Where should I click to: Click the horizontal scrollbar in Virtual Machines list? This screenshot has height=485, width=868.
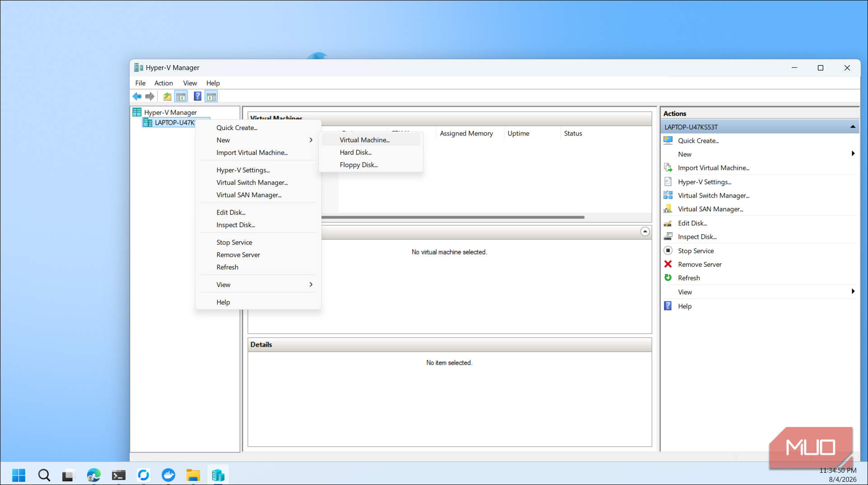click(x=453, y=217)
